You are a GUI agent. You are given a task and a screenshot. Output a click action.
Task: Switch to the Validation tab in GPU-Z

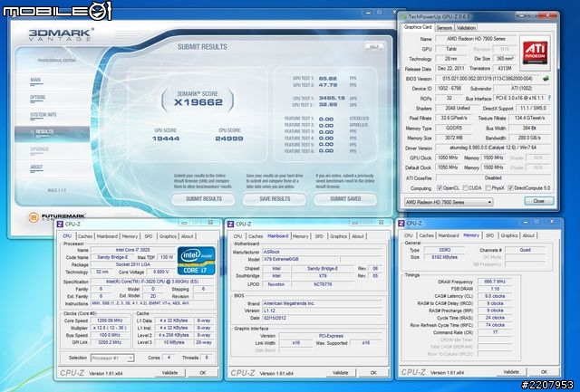point(466,28)
